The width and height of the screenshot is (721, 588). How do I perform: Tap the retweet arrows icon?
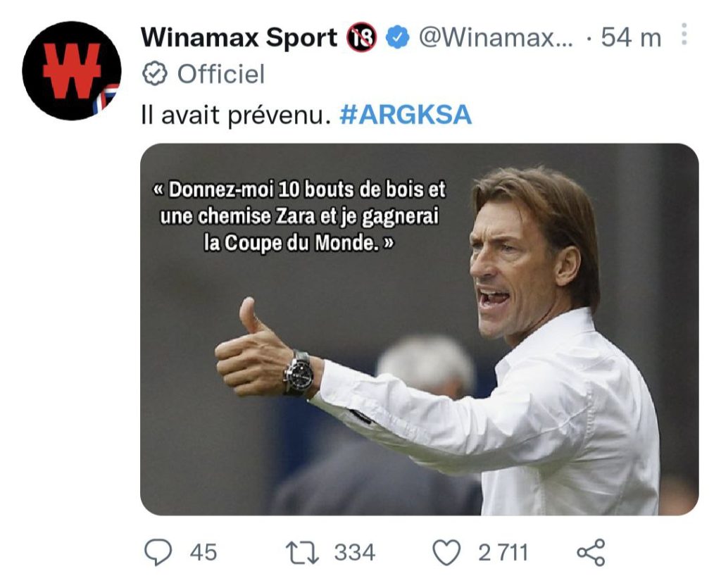(302, 553)
